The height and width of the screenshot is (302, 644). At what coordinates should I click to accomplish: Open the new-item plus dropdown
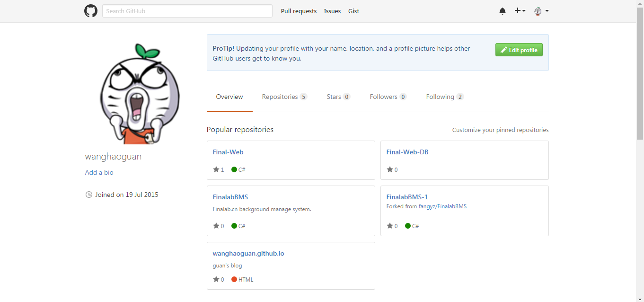(520, 10)
